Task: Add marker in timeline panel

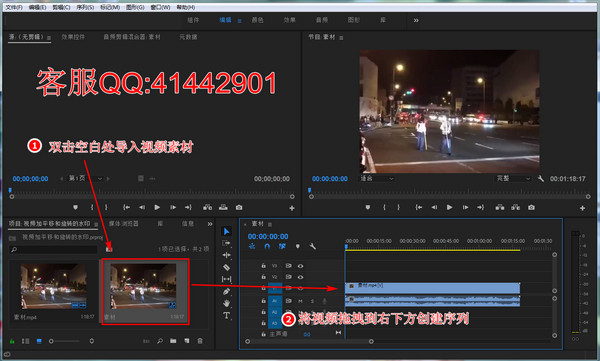Action: (297, 246)
